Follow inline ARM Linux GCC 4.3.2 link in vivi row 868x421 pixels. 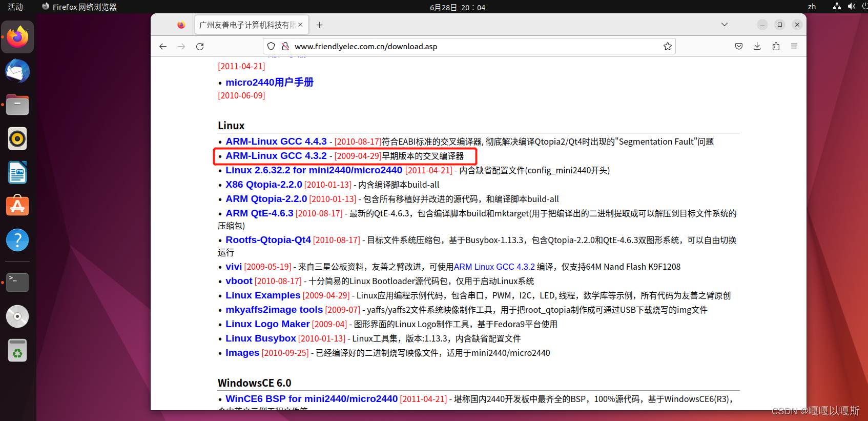pyautogui.click(x=494, y=267)
